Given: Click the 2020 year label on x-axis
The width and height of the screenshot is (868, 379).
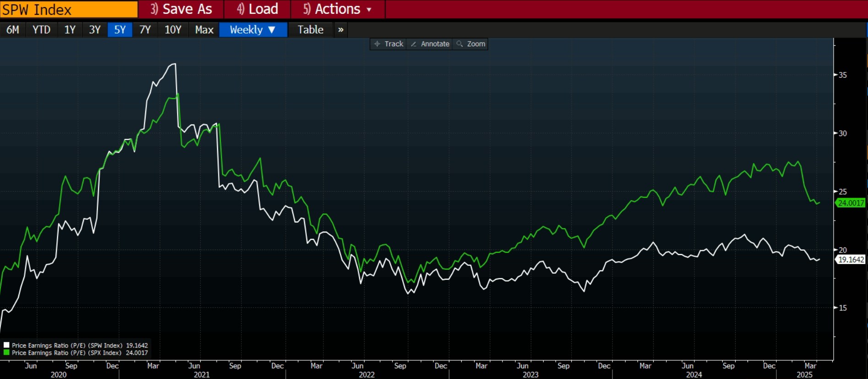Looking at the screenshot, I should 59,374.
